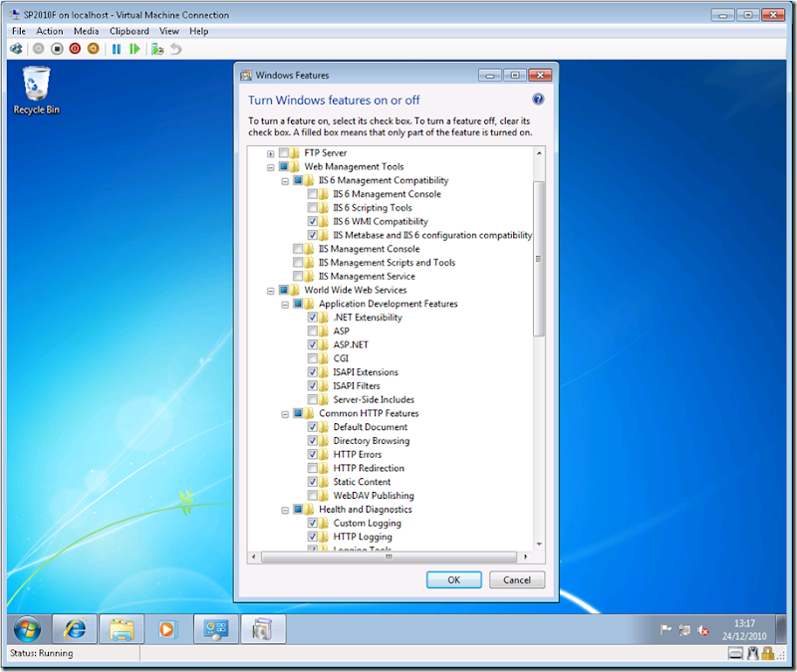
Task: Pause the virtual machine from the toolbar
Action: [x=117, y=48]
